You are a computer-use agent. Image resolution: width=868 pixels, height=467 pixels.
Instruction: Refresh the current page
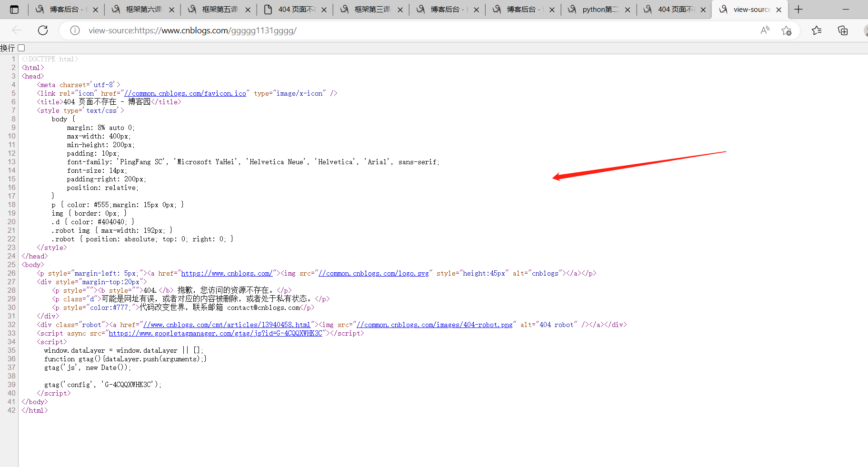click(43, 30)
